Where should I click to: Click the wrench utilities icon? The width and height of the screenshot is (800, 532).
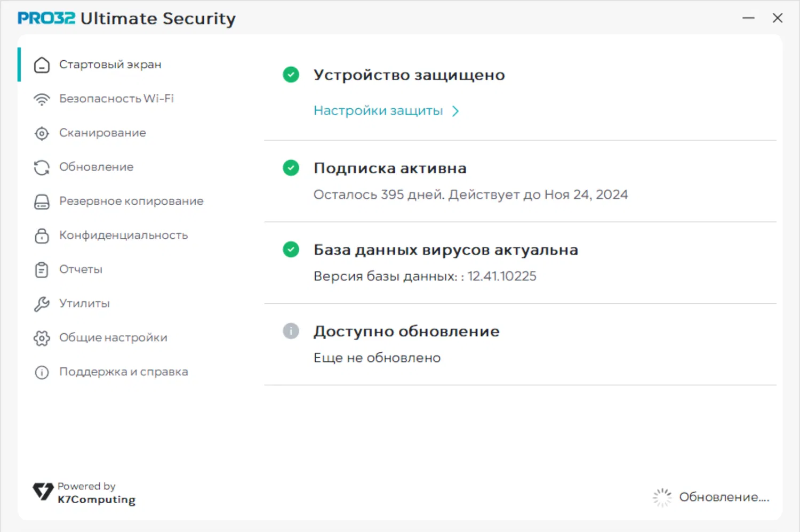pyautogui.click(x=42, y=304)
